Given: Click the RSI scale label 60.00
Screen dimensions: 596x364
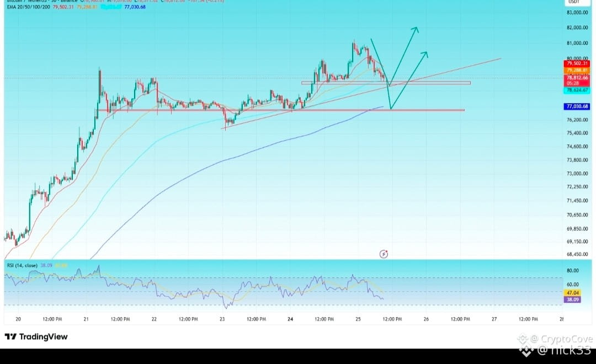Looking at the screenshot, I should click(x=573, y=285).
